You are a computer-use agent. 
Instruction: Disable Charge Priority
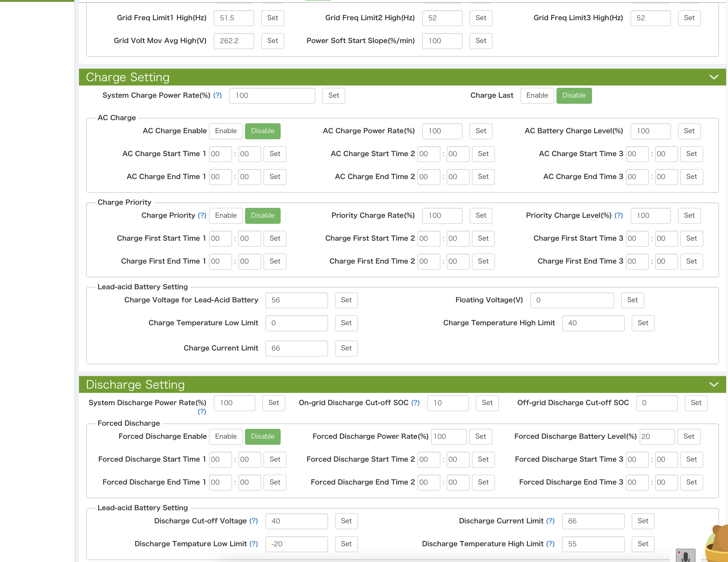263,216
